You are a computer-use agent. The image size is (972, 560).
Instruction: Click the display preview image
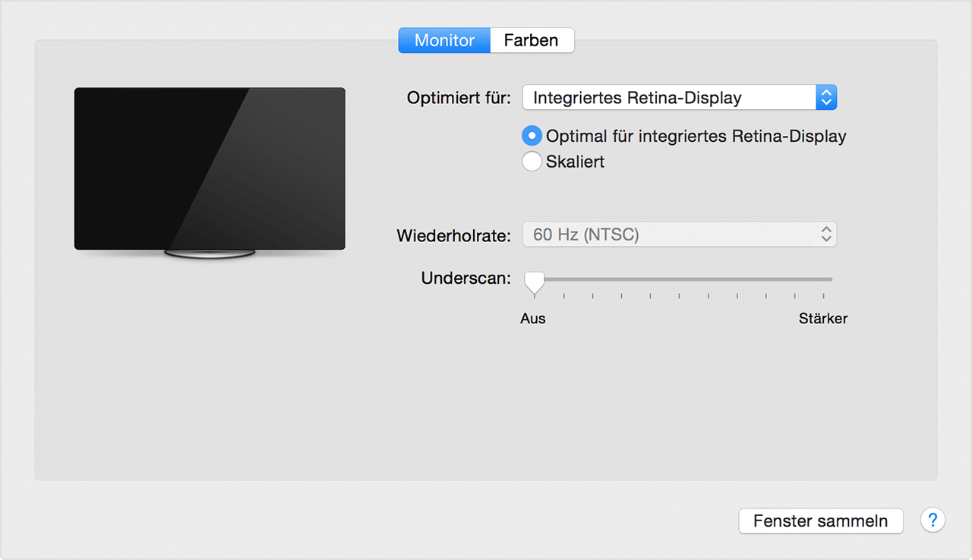click(x=209, y=168)
